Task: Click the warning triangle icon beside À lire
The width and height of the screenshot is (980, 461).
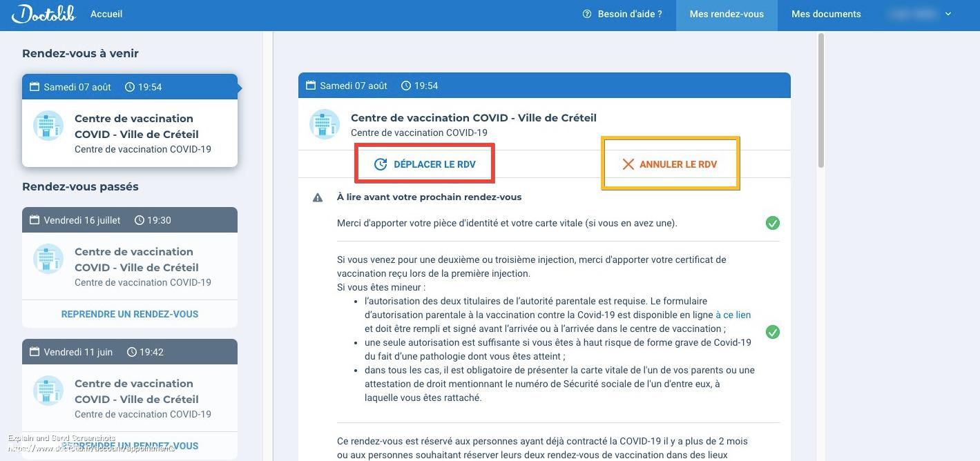Action: pos(318,197)
